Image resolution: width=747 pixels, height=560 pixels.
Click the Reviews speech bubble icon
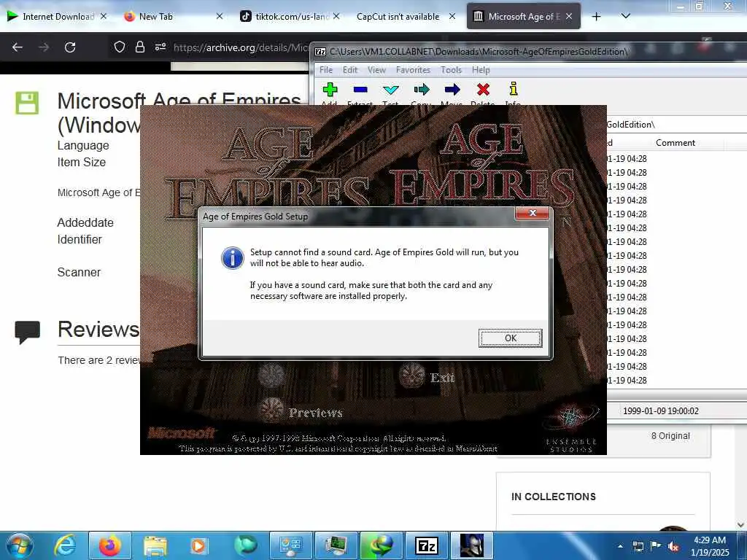(x=27, y=332)
